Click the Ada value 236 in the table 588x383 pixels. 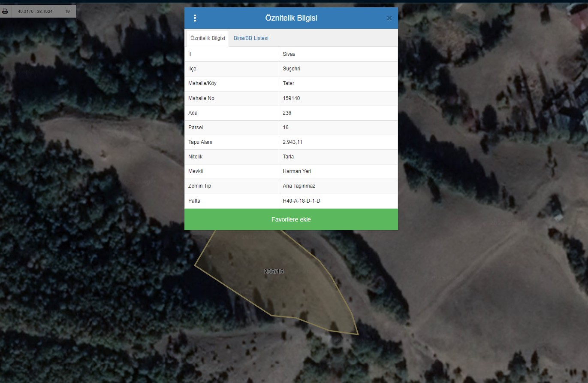click(287, 113)
